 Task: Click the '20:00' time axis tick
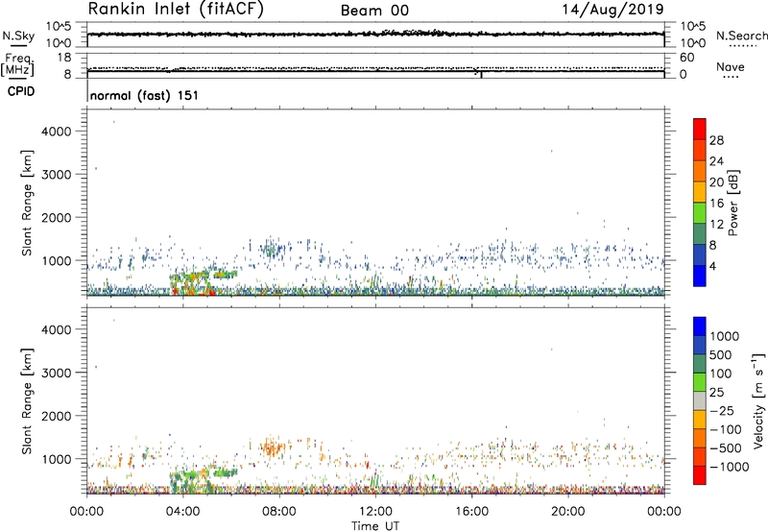tap(567, 512)
